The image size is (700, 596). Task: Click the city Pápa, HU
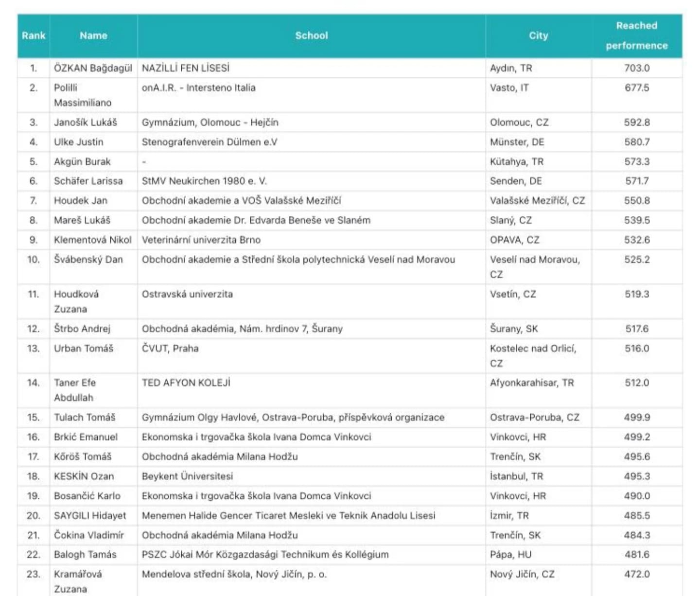pos(511,555)
